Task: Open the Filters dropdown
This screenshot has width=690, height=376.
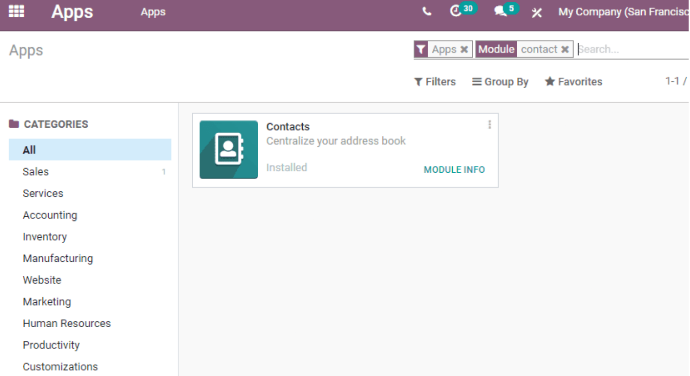Action: point(435,82)
